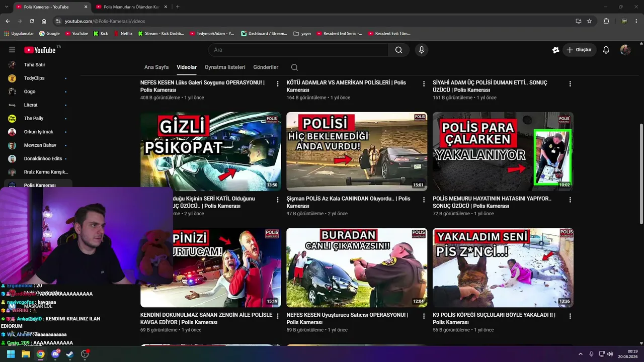Open the YouTube guide hamburger menu
This screenshot has width=644, height=362.
(12, 50)
